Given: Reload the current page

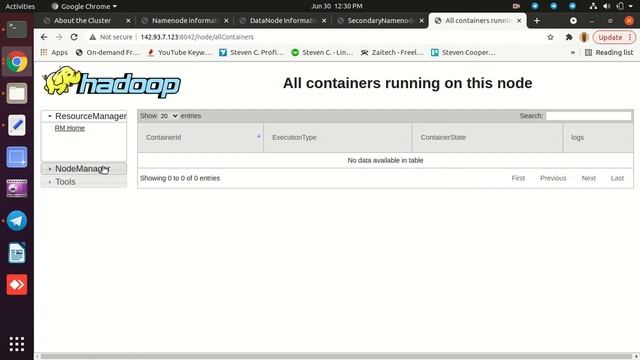Looking at the screenshot, I should 74,37.
